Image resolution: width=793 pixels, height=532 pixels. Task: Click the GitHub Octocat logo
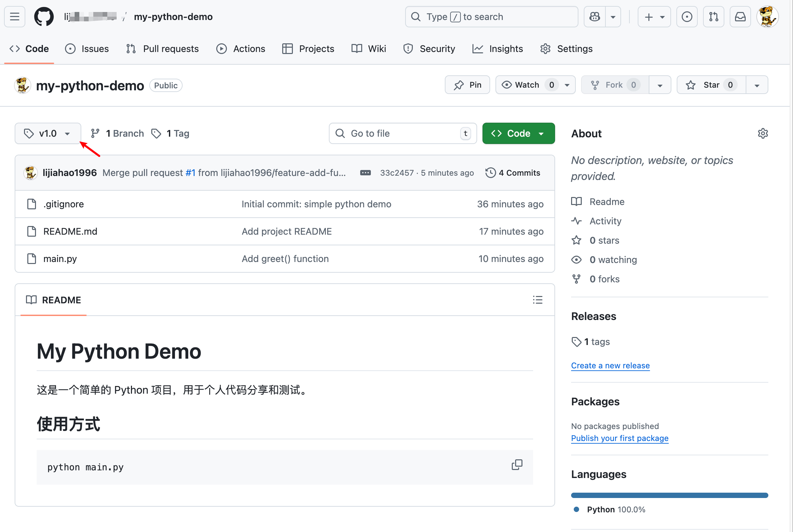pyautogui.click(x=44, y=17)
